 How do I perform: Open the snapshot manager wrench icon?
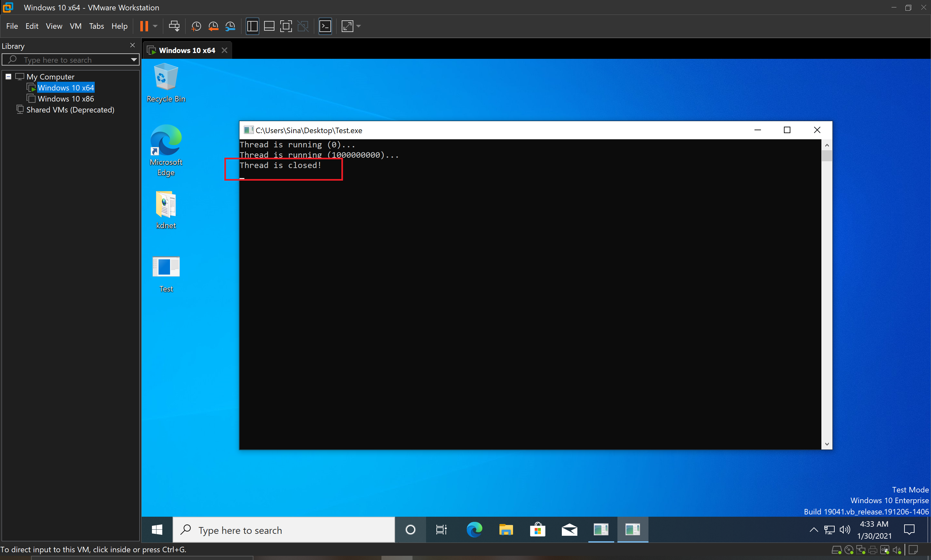point(230,26)
